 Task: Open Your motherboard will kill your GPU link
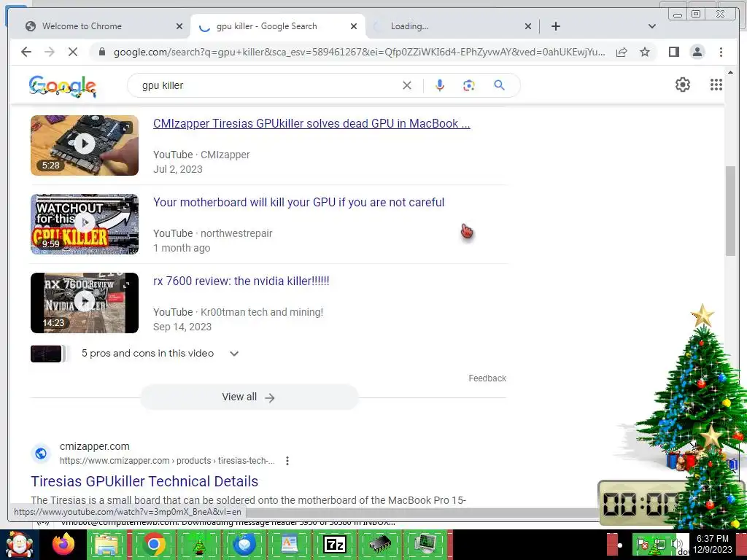pyautogui.click(x=298, y=202)
